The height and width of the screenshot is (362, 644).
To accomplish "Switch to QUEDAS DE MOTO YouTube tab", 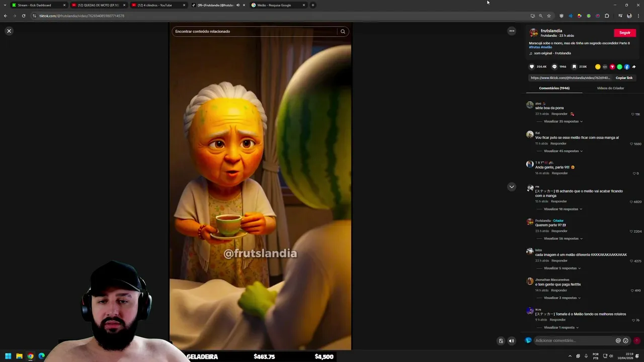I will tap(99, 5).
